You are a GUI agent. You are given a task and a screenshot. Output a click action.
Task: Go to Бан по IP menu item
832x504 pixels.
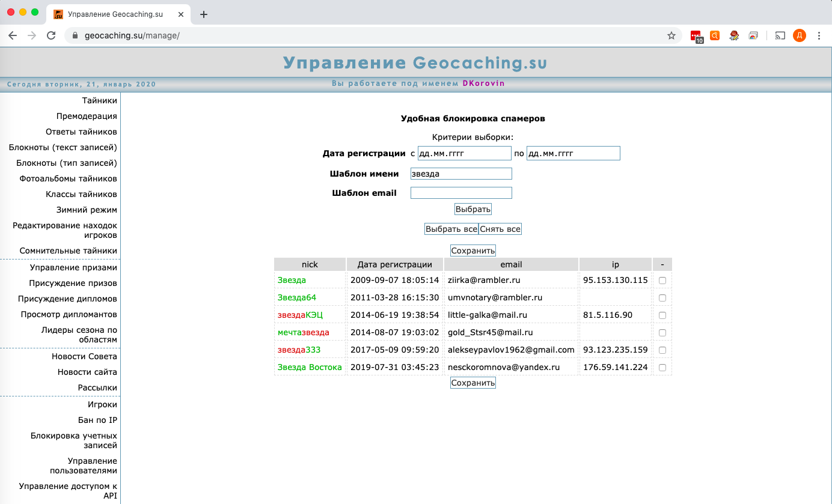[x=97, y=420]
